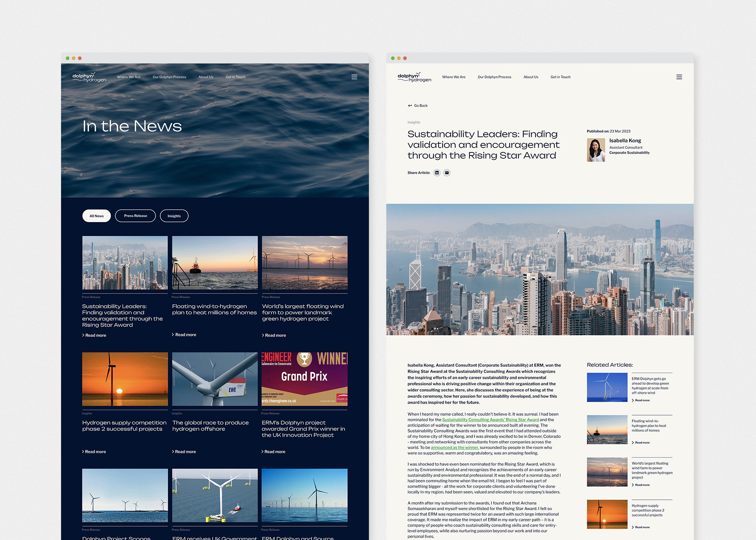Screen dimensions: 756x540
Task: Read more on World's largest floating wind related article
Action: (641, 485)
